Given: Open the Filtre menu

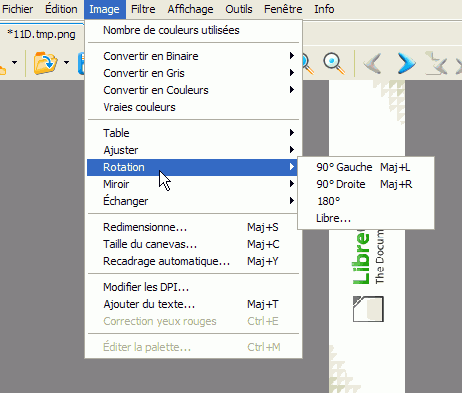Looking at the screenshot, I should click(x=143, y=9).
